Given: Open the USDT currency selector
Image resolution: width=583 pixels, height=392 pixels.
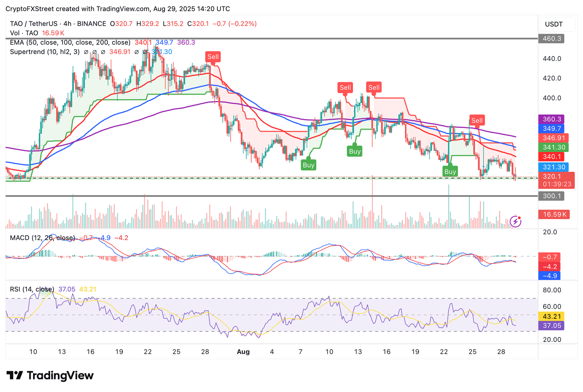Looking at the screenshot, I should click(x=554, y=24).
